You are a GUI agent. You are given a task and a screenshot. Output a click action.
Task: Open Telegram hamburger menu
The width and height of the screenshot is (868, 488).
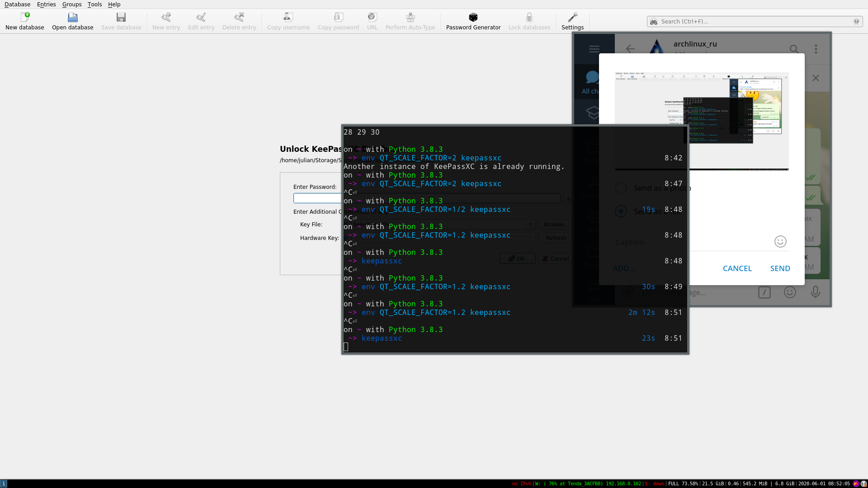(594, 49)
